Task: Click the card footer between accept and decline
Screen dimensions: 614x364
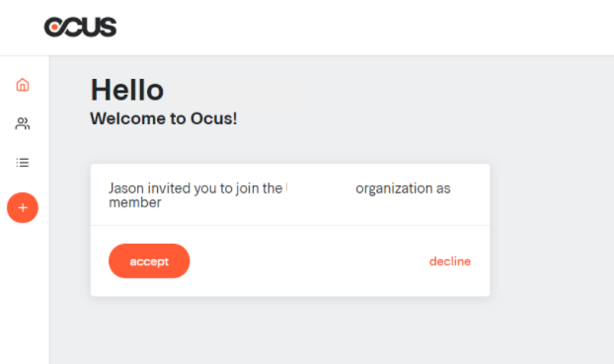Action: pyautogui.click(x=309, y=261)
